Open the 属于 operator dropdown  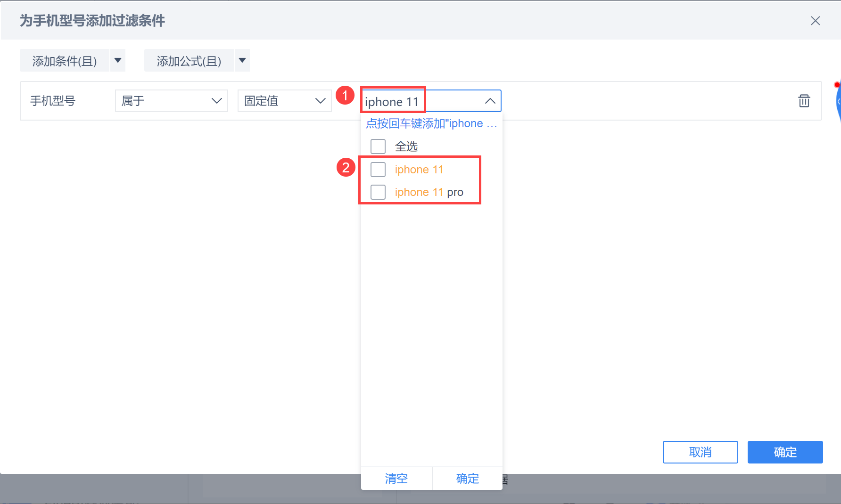(172, 101)
